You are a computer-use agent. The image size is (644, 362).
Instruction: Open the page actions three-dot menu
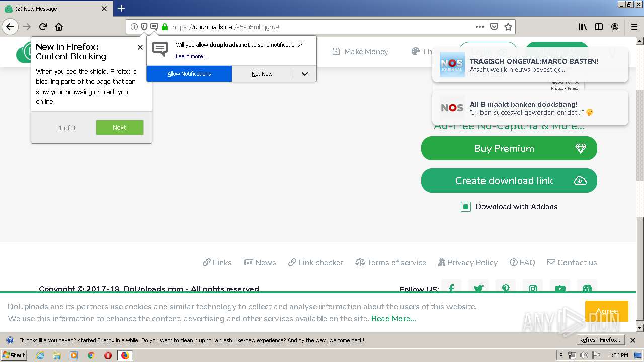(480, 27)
